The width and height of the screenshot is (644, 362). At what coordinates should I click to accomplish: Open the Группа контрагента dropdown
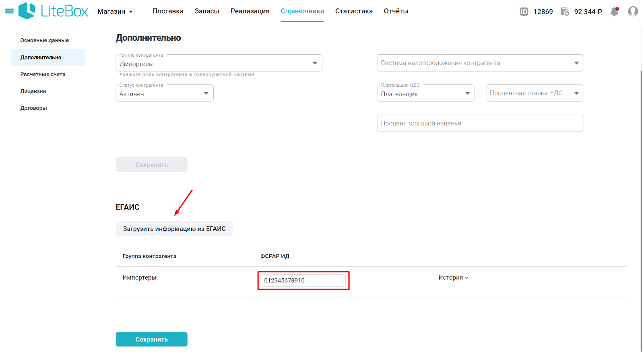[x=219, y=63]
